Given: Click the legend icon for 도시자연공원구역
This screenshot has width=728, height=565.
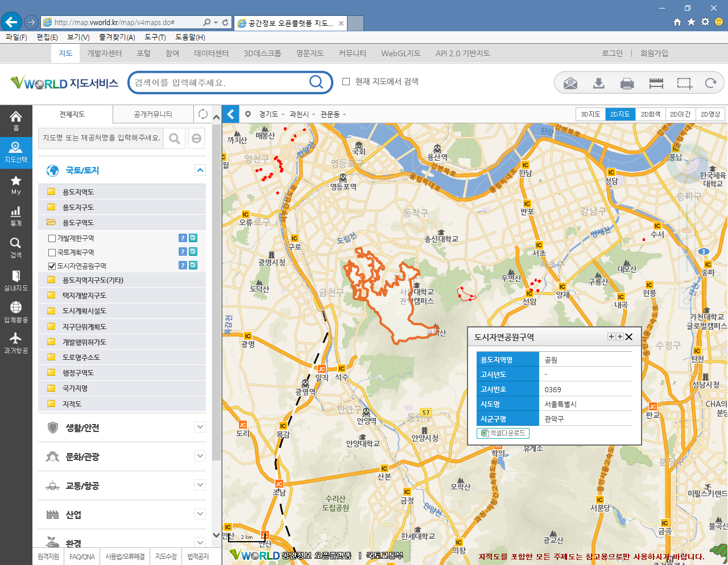Looking at the screenshot, I should coord(193,265).
